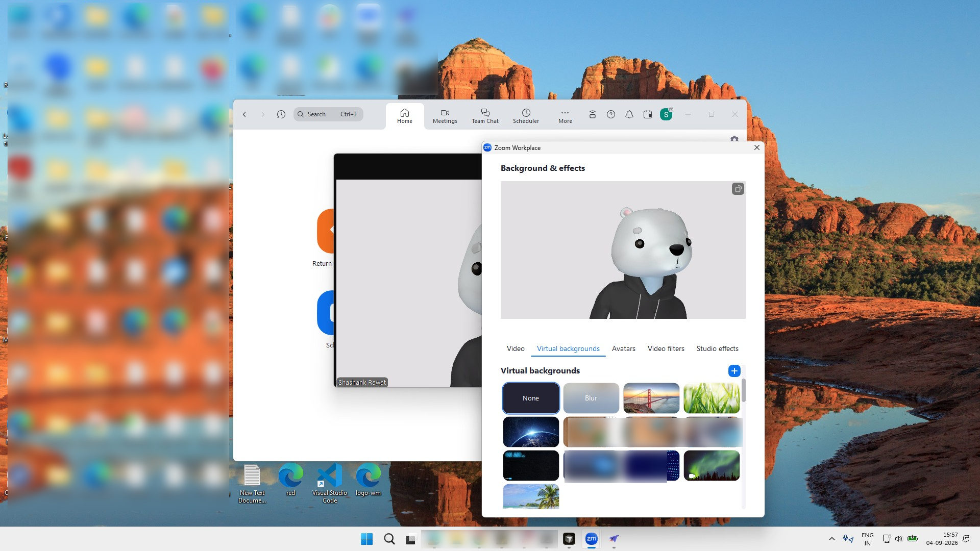The image size is (980, 551).
Task: Open the notifications bell icon
Action: [x=629, y=114]
